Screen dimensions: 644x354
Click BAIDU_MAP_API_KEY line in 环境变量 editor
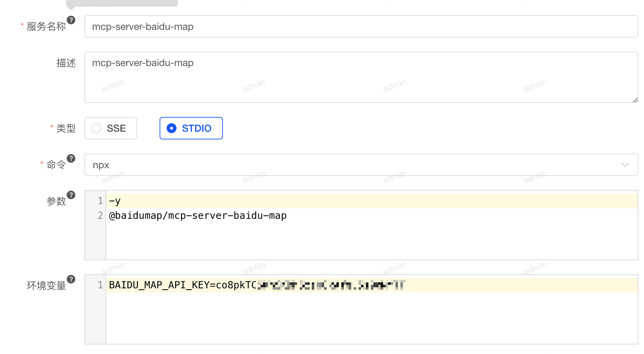point(372,285)
